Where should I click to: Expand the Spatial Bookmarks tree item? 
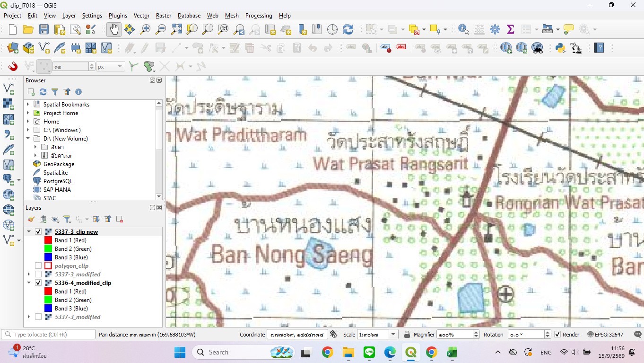pyautogui.click(x=28, y=105)
